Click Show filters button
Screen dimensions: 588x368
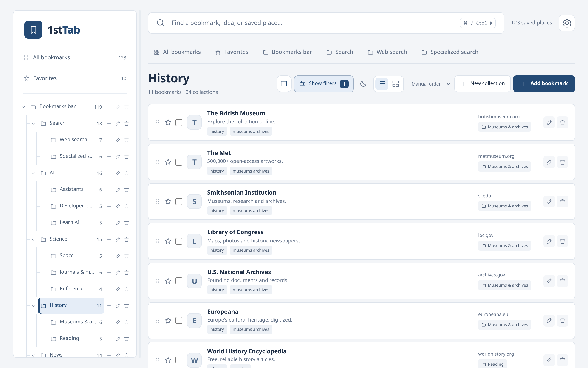pos(324,84)
